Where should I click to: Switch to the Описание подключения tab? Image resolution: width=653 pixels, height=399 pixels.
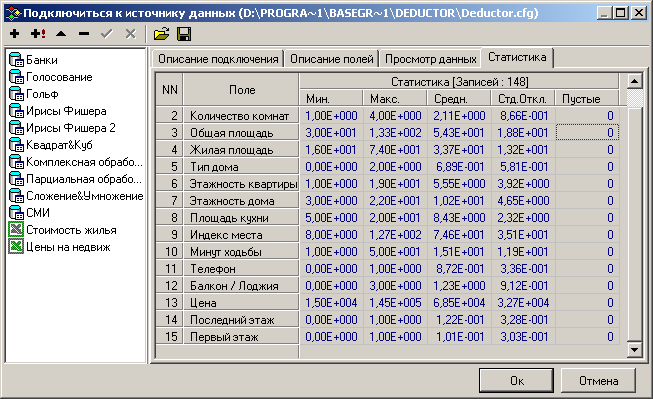(218, 59)
